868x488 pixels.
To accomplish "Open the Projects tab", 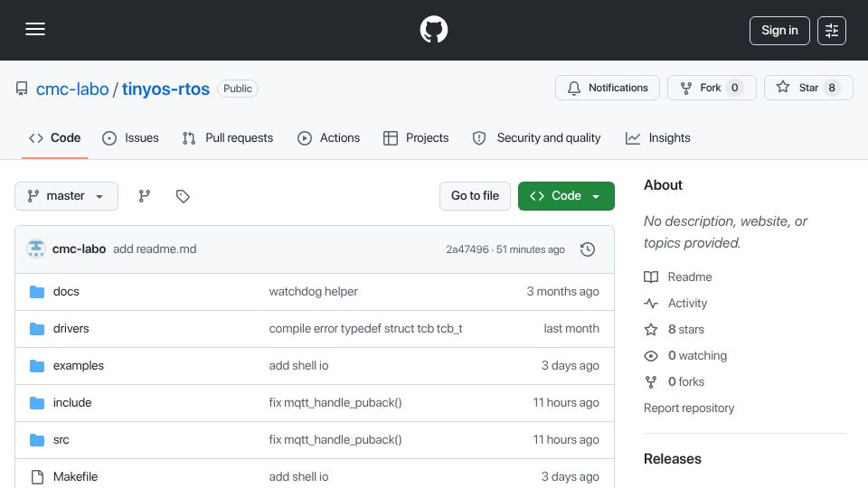I will pos(416,137).
